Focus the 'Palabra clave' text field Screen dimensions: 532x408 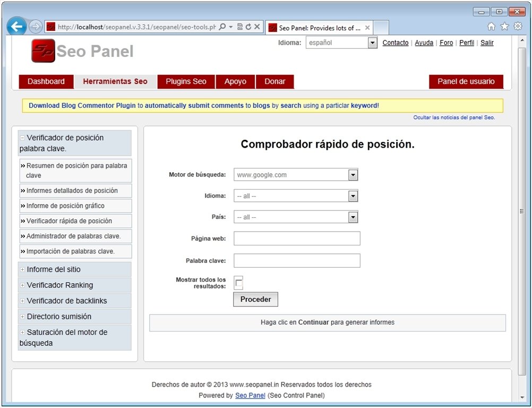coord(297,261)
